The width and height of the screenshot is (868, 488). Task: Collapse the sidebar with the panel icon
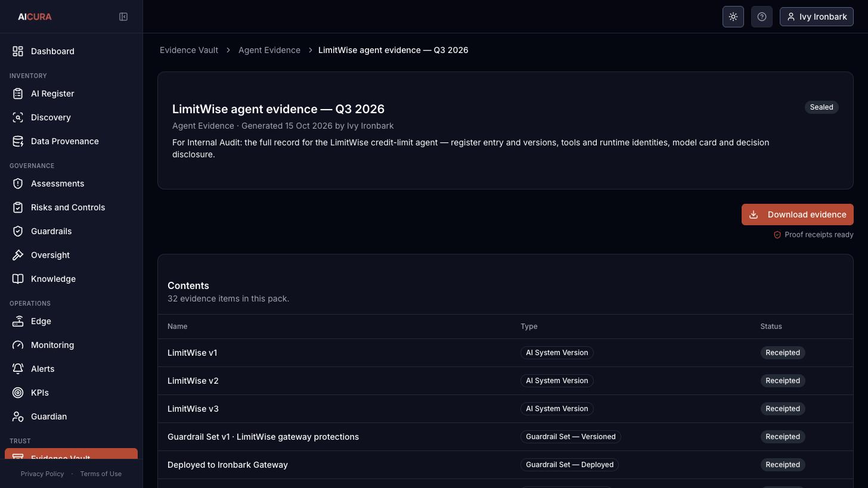(x=123, y=17)
